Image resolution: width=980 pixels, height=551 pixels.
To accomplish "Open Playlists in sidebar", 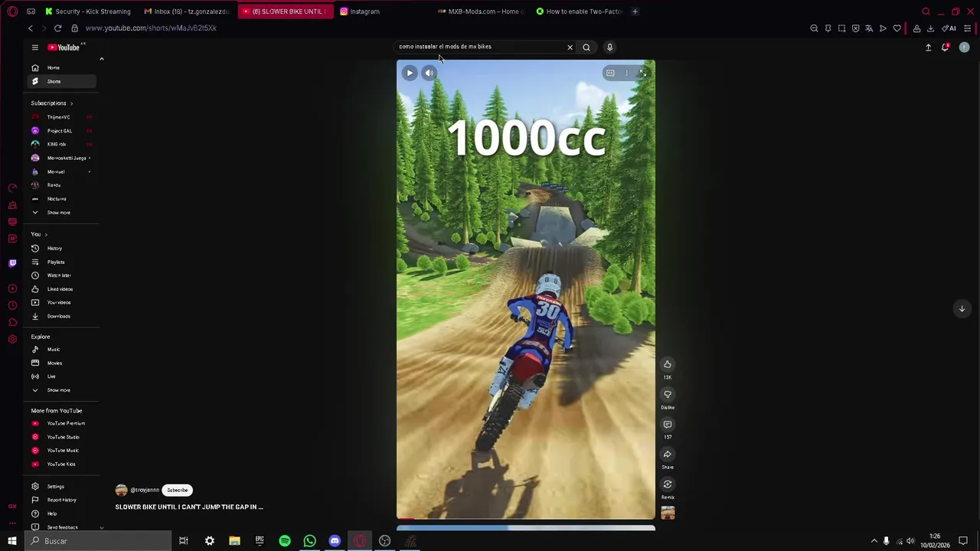I will (56, 262).
